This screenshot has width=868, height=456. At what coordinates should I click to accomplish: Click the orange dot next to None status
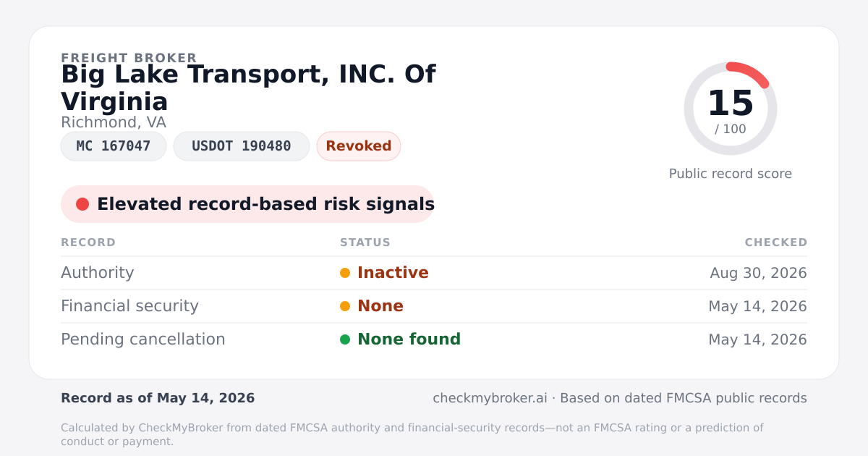click(x=345, y=306)
